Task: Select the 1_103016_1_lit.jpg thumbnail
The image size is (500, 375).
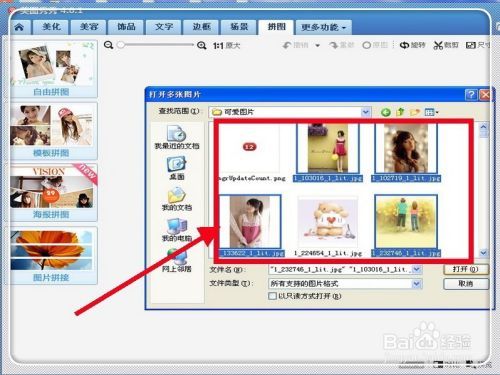Action: (x=328, y=149)
